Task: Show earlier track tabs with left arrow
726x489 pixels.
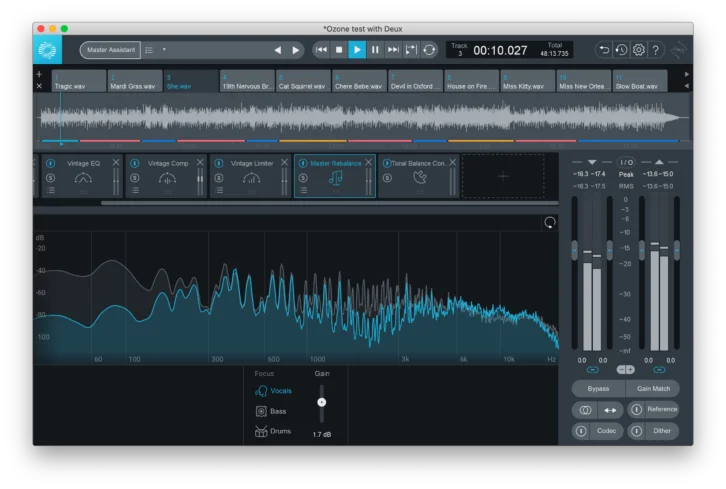Action: tap(687, 86)
